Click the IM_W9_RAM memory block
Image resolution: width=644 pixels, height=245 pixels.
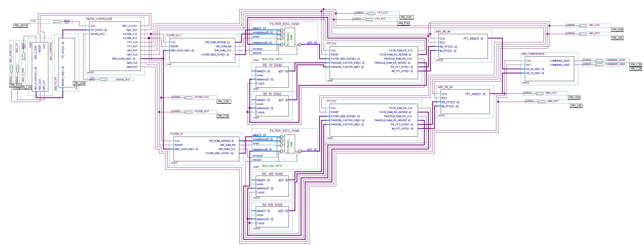[272, 217]
